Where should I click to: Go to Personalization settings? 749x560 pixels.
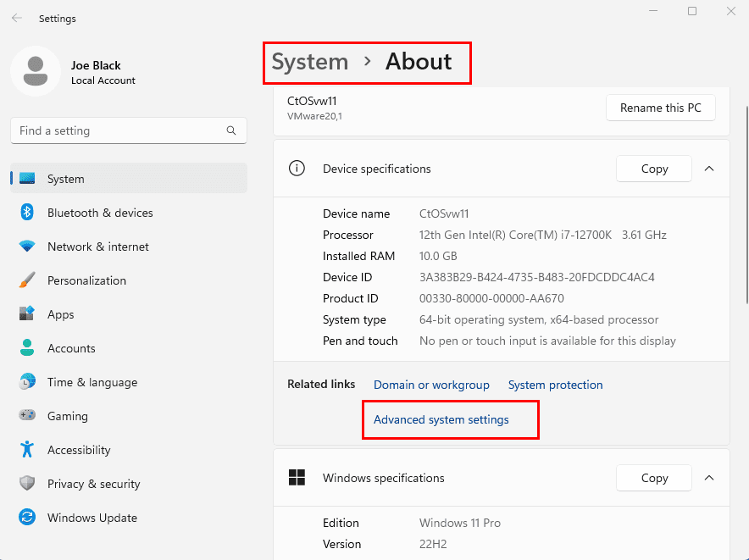click(129, 280)
